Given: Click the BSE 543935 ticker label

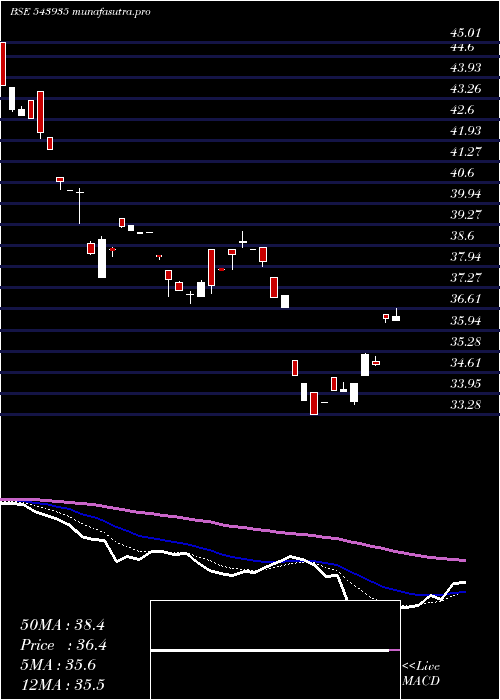Looking at the screenshot, I should [40, 12].
